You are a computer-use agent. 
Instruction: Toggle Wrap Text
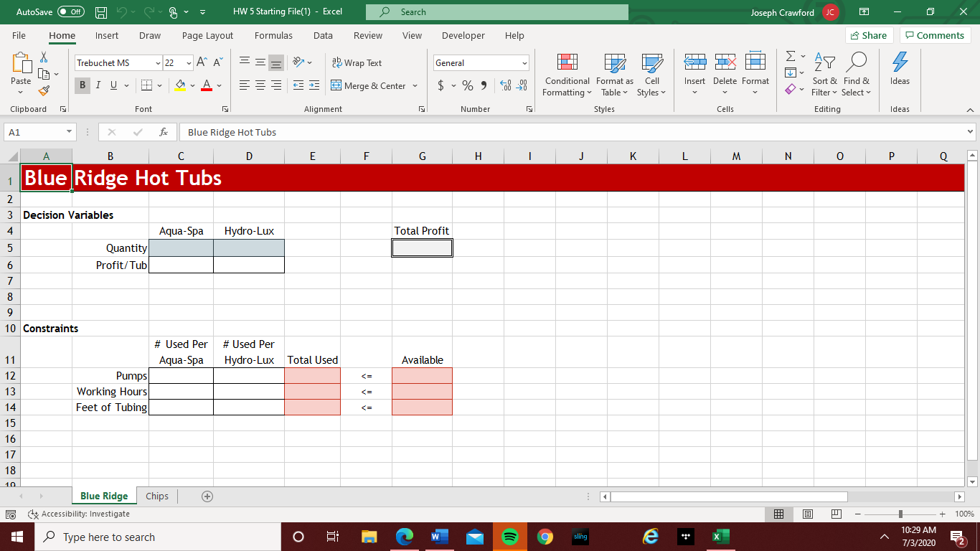[357, 63]
